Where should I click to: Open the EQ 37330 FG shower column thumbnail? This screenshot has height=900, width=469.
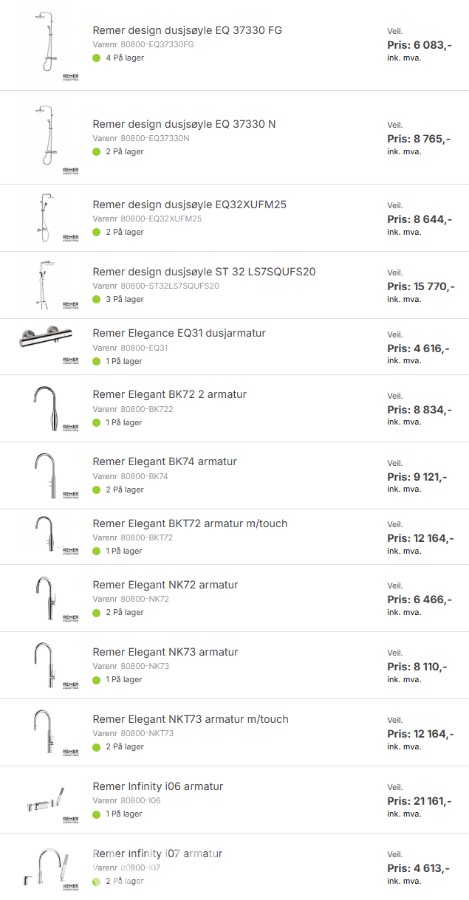point(51,44)
